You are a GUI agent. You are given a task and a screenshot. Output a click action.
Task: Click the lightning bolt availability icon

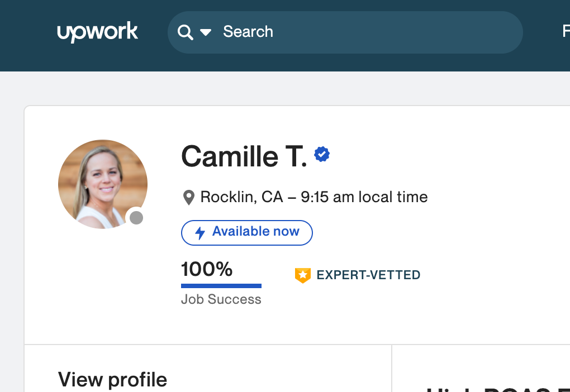(x=199, y=233)
